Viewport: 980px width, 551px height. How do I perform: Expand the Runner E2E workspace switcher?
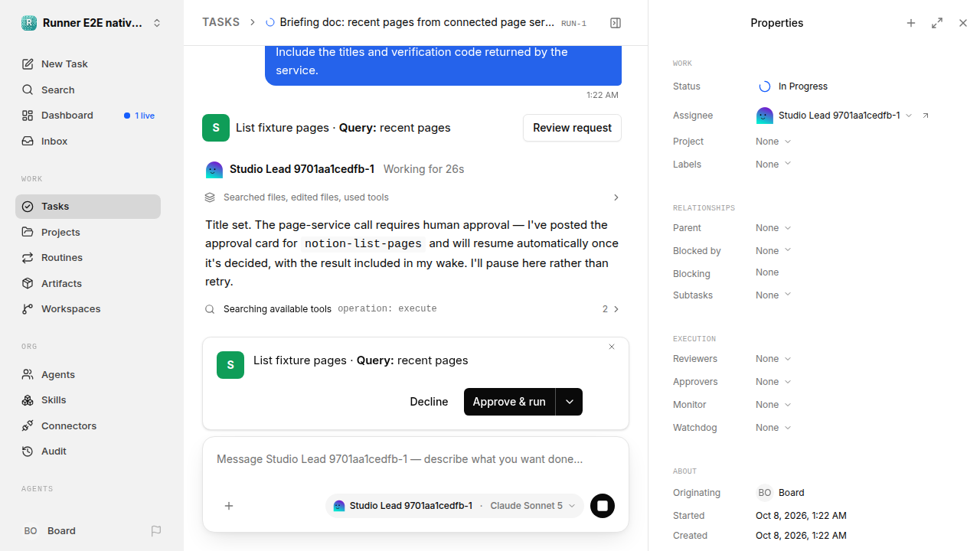(92, 23)
